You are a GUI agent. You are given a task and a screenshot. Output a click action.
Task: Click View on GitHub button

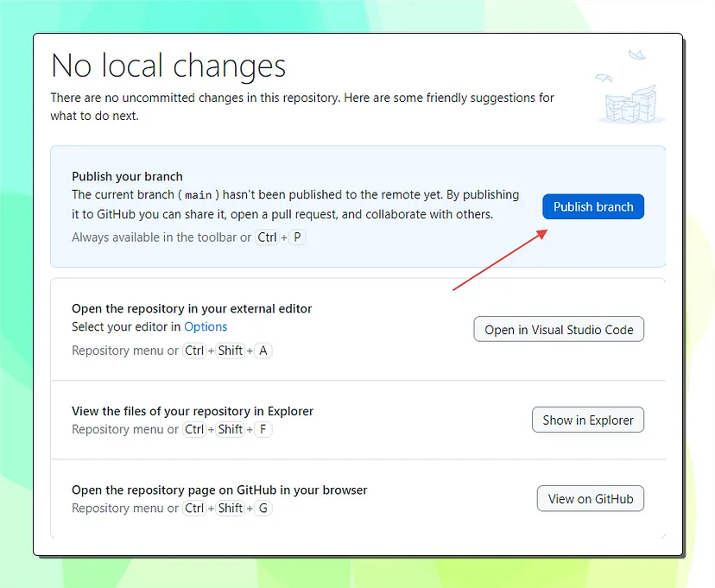pos(590,499)
